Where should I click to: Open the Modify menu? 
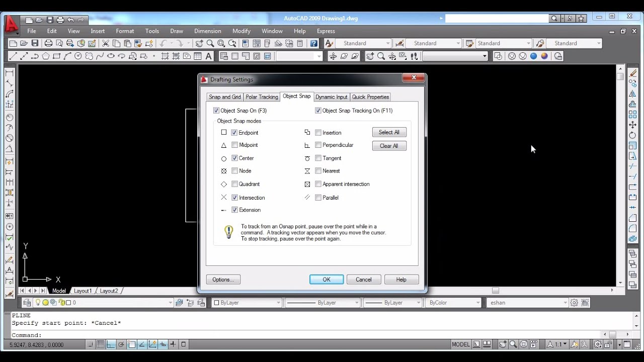(242, 31)
